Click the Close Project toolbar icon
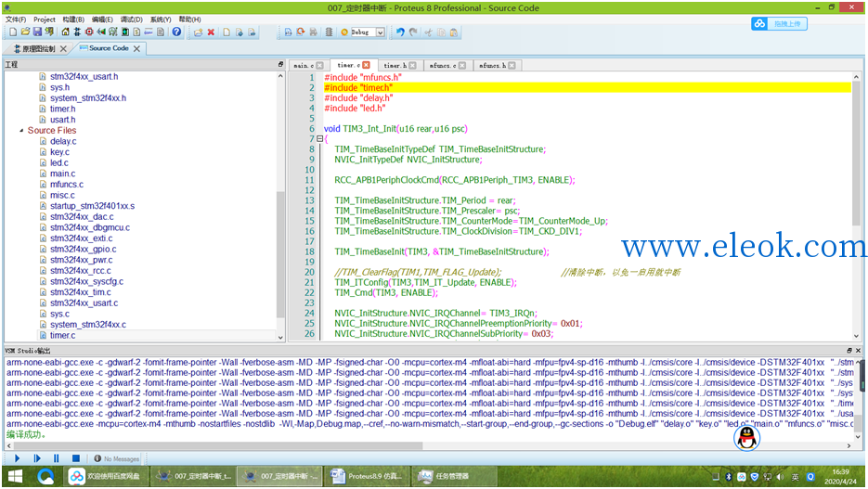Image resolution: width=868 pixels, height=489 pixels. point(49,32)
